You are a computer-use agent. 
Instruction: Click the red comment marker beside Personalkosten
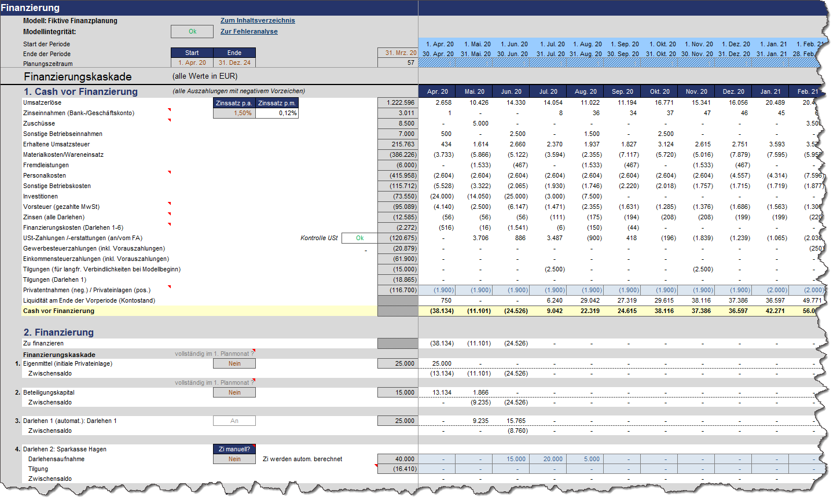(169, 172)
